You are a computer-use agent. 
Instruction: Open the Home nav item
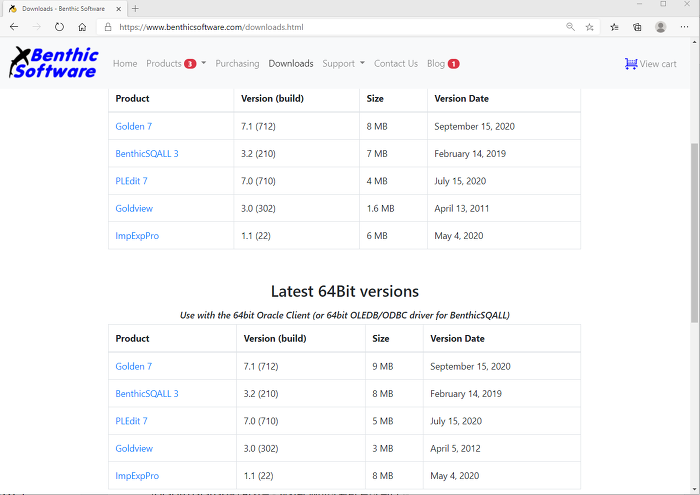coord(125,63)
